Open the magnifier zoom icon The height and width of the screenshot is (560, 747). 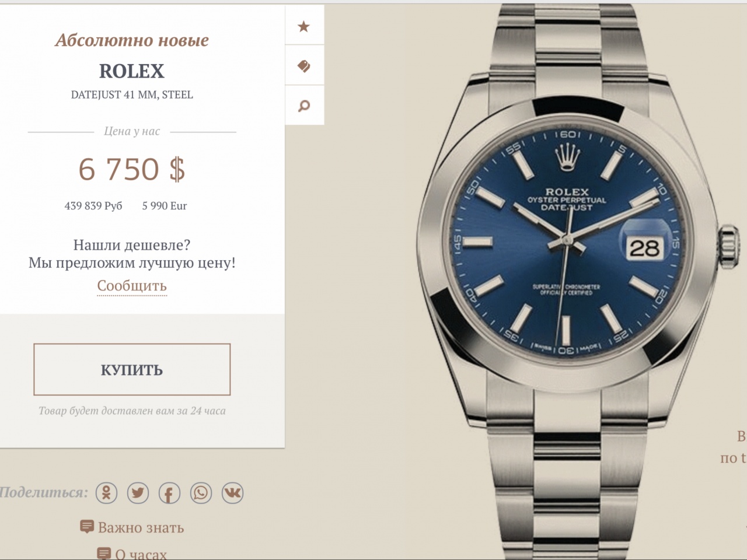click(304, 106)
